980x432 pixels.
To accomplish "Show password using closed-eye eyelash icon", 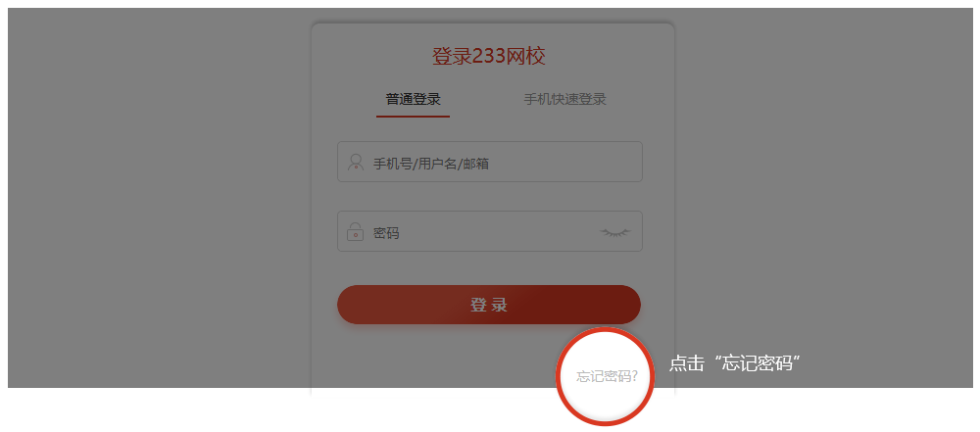I will [x=615, y=232].
